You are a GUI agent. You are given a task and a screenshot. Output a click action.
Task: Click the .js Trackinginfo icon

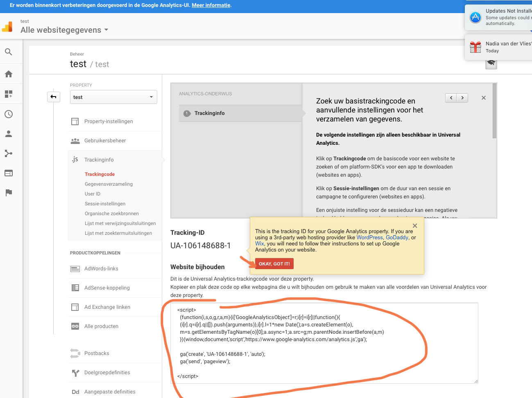(75, 160)
